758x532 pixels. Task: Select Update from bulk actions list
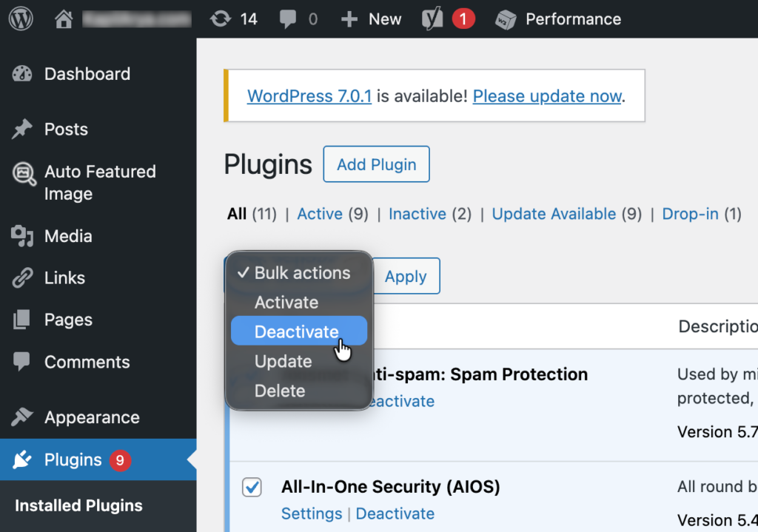pos(299,361)
